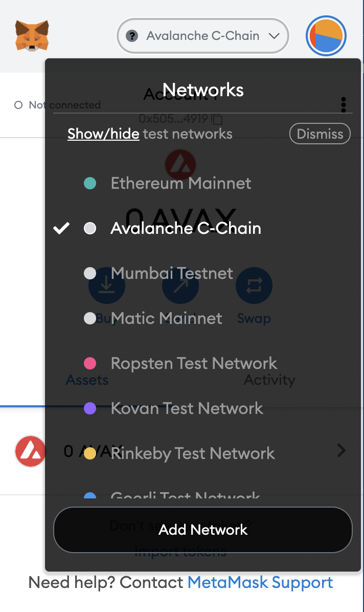Dismiss the test networks notice
The width and height of the screenshot is (364, 612).
(320, 134)
